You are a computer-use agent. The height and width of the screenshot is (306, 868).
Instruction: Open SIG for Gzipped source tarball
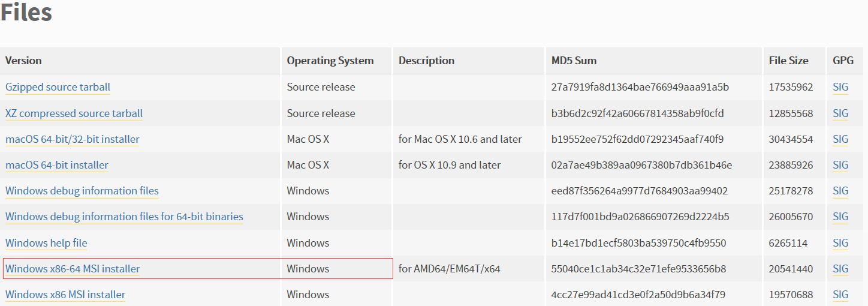click(840, 87)
